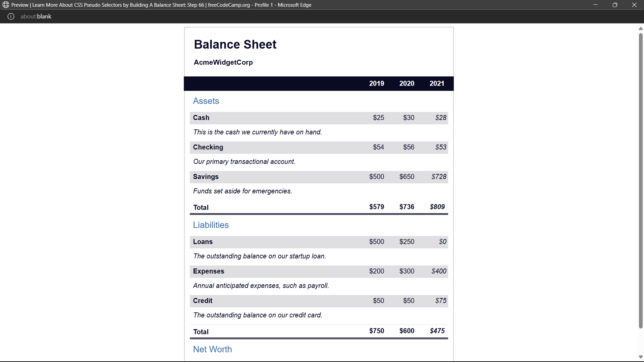This screenshot has width=644, height=362.
Task: Click the $56 Checking value
Action: 409,147
